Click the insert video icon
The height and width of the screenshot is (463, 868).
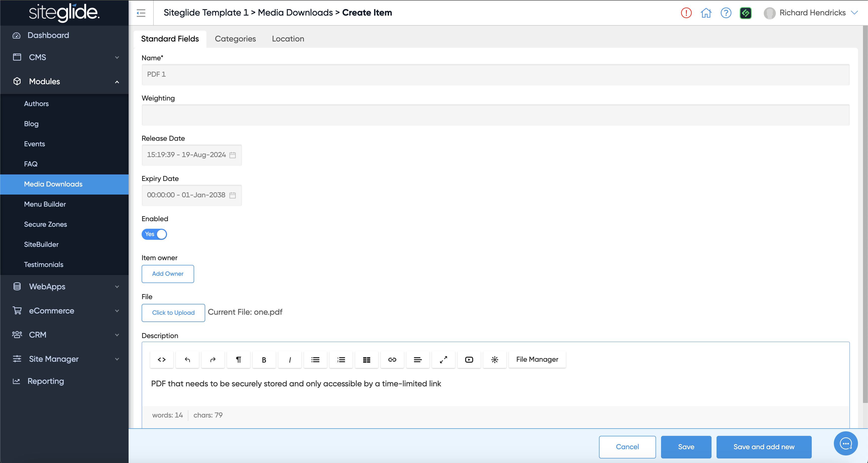tap(469, 359)
